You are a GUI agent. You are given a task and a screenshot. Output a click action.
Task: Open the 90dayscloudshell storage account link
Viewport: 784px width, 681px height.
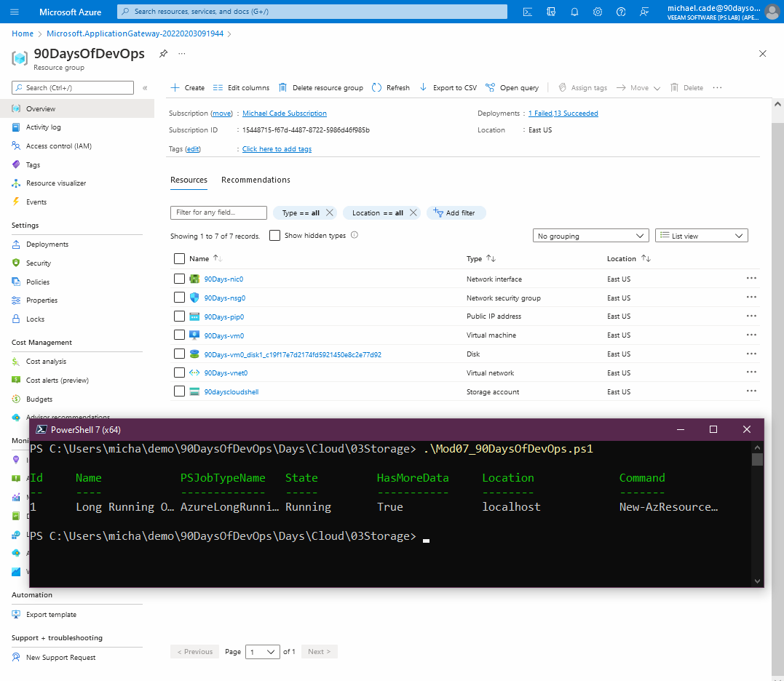click(231, 392)
